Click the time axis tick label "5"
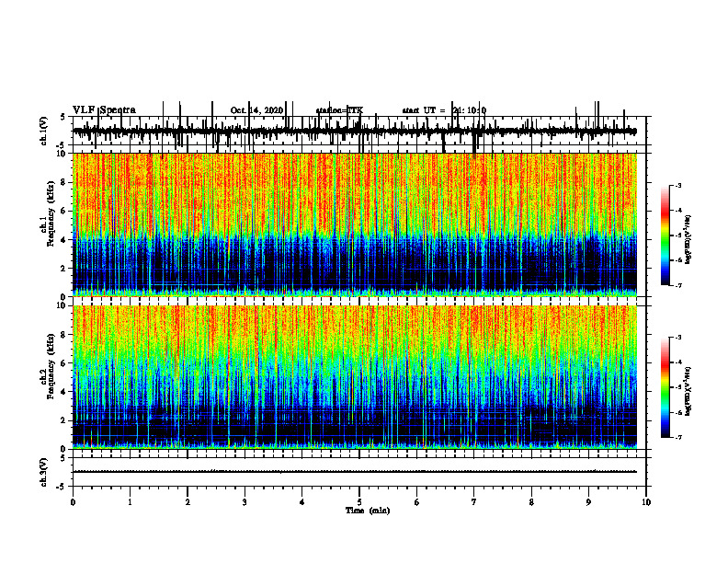 tap(359, 502)
